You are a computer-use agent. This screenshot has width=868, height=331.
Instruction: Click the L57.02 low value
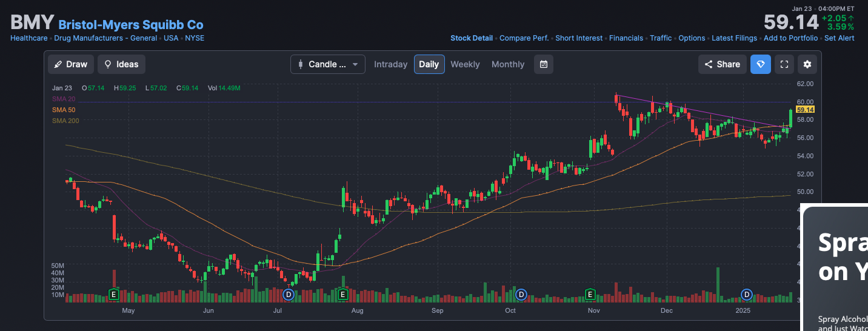click(156, 88)
